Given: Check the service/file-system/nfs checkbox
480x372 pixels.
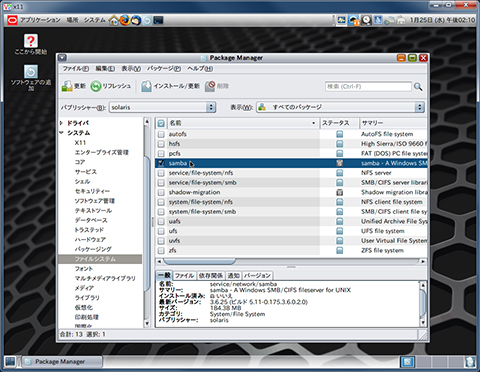Looking at the screenshot, I should coord(161,173).
